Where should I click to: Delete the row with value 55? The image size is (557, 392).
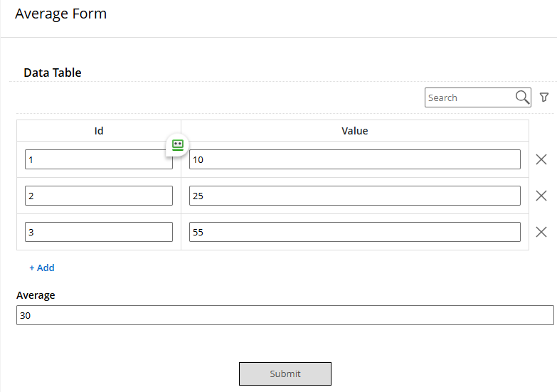[541, 232]
